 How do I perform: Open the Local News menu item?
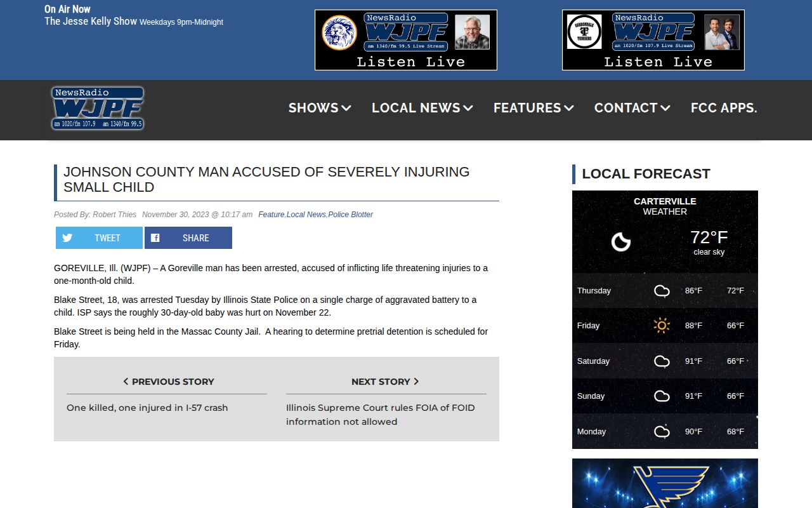(x=422, y=108)
